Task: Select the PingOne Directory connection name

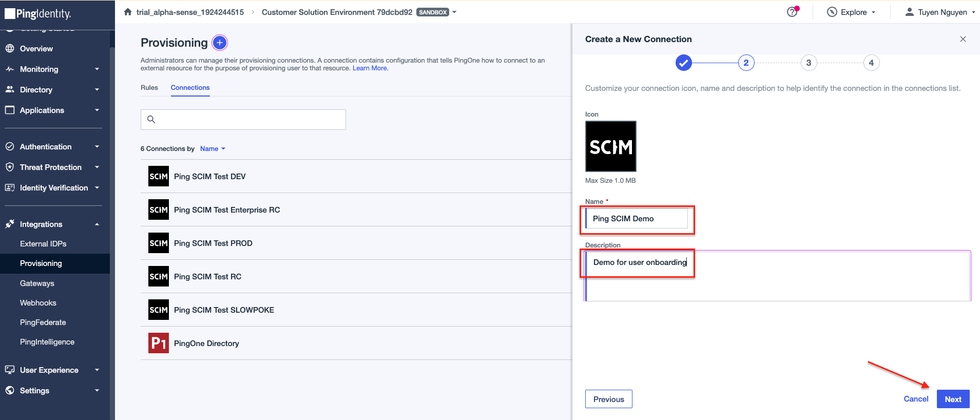Action: [206, 343]
